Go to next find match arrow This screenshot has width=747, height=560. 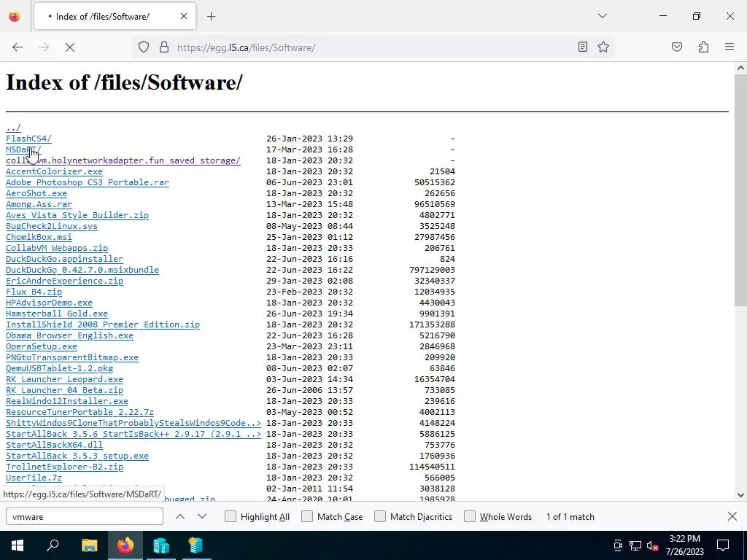(x=202, y=517)
